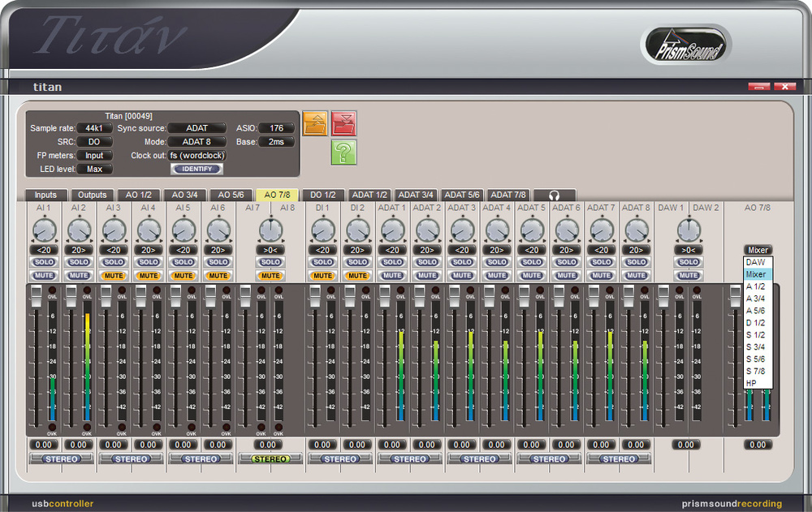Click the ADAT 8 pan knob
The width and height of the screenshot is (812, 512).
[637, 230]
